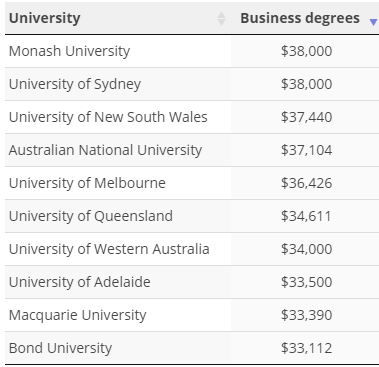Select University of Queensland entry
379x367 pixels.
(91, 216)
